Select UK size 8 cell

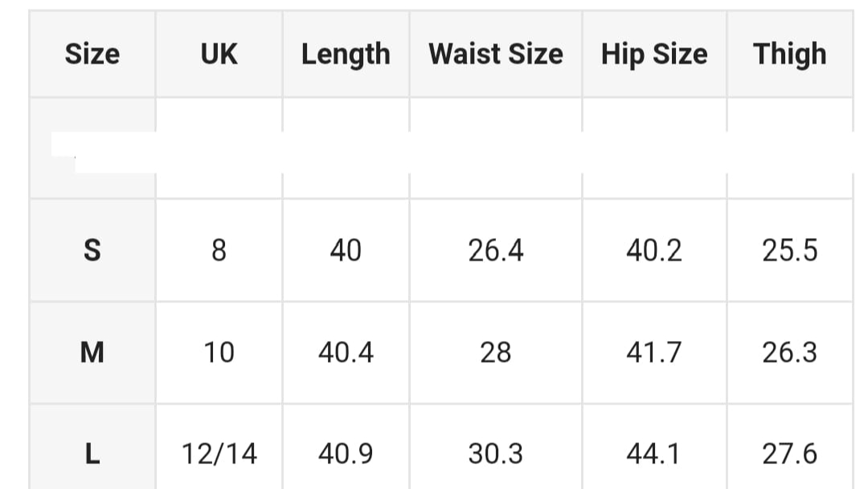click(x=219, y=250)
